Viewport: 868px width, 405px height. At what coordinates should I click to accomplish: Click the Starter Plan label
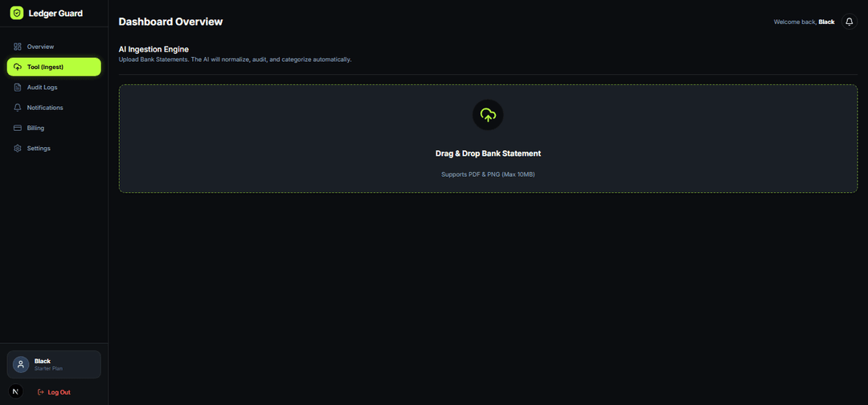(48, 369)
